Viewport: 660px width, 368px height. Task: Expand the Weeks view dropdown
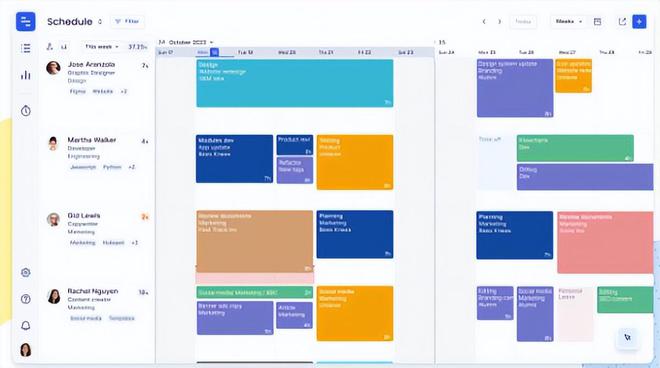pos(569,21)
